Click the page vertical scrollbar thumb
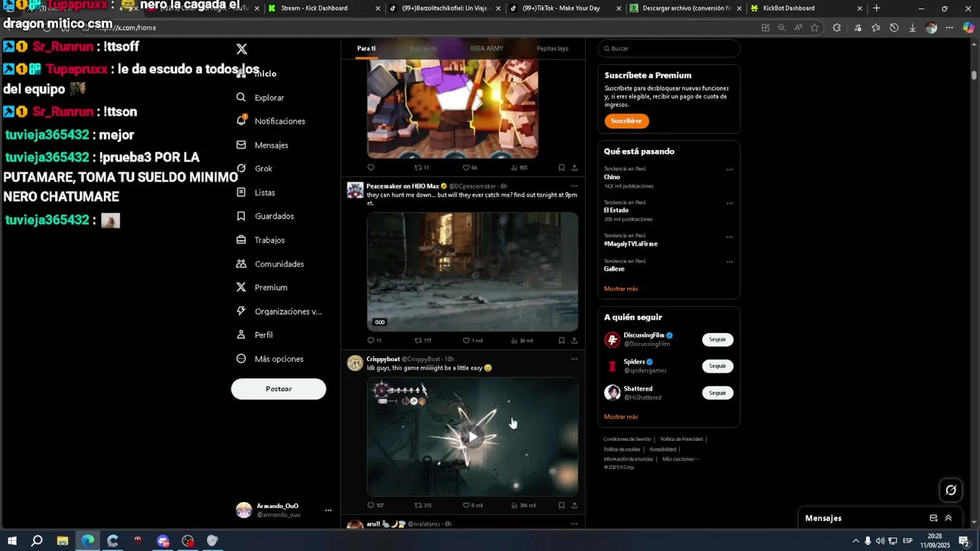The width and height of the screenshot is (980, 551). tap(975, 75)
